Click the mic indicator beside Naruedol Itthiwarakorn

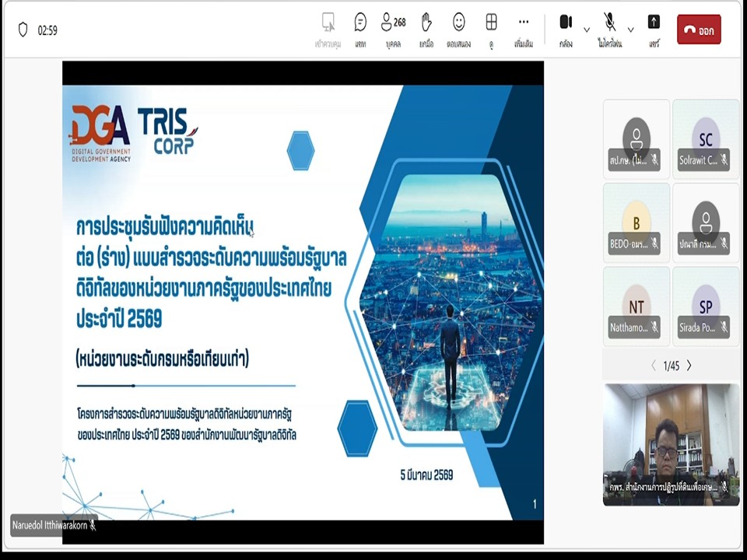coord(93,526)
